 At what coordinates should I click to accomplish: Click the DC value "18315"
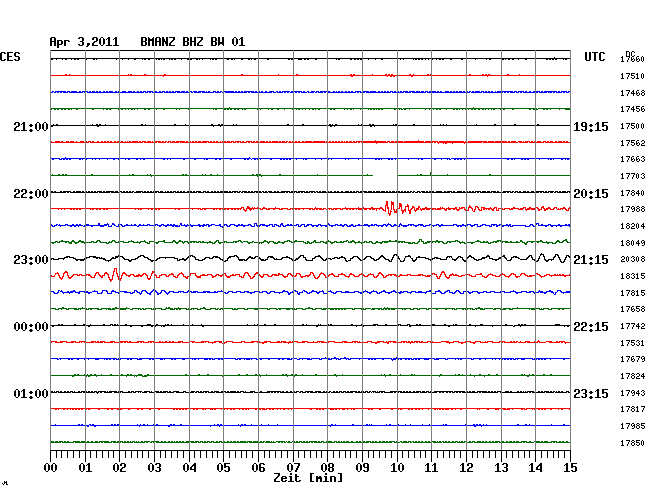point(633,276)
